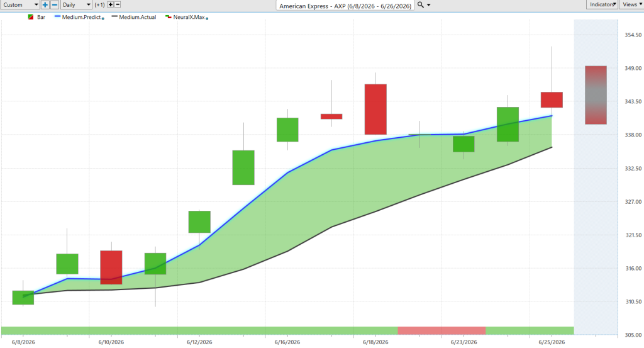644x348 pixels.
Task: Open the Daily interval dropdown
Action: coord(76,5)
